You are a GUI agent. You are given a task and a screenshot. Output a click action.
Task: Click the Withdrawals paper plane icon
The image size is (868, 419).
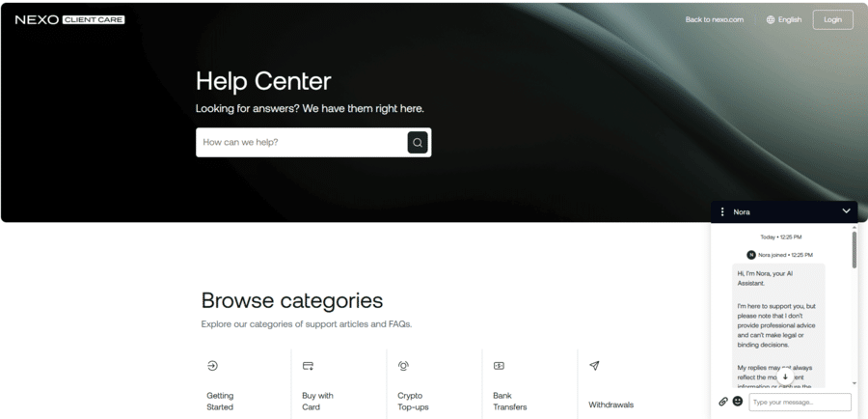click(594, 366)
